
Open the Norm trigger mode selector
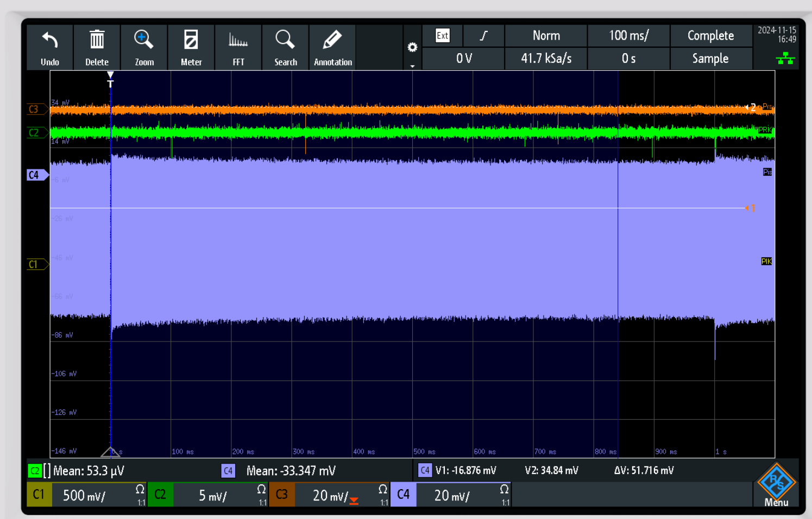pos(546,36)
